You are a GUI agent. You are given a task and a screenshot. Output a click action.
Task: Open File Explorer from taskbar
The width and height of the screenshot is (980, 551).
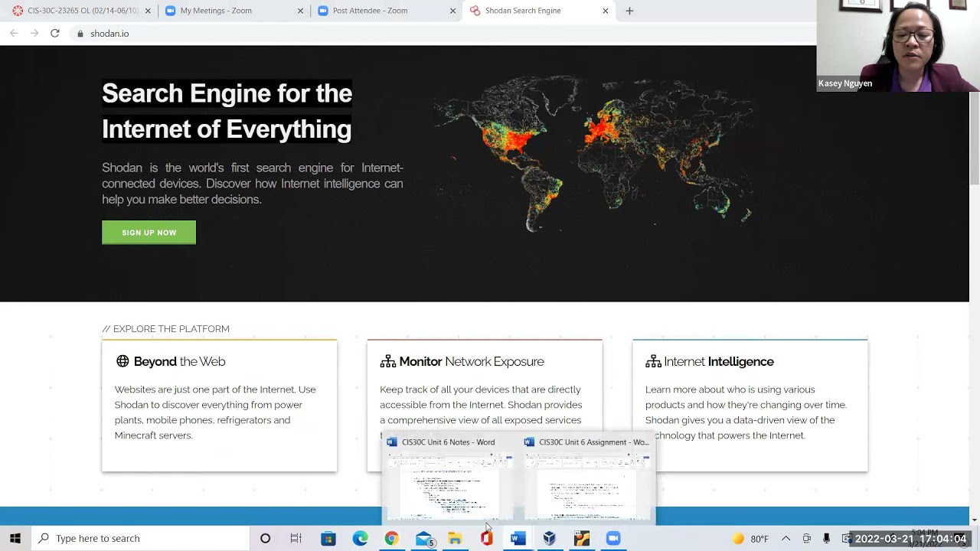pos(455,538)
